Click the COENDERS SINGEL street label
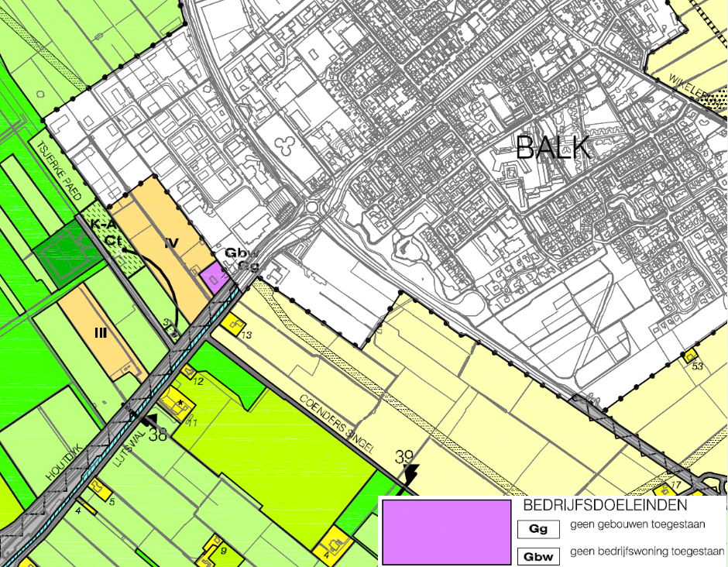Viewport: 728px width, 567px height. point(337,424)
